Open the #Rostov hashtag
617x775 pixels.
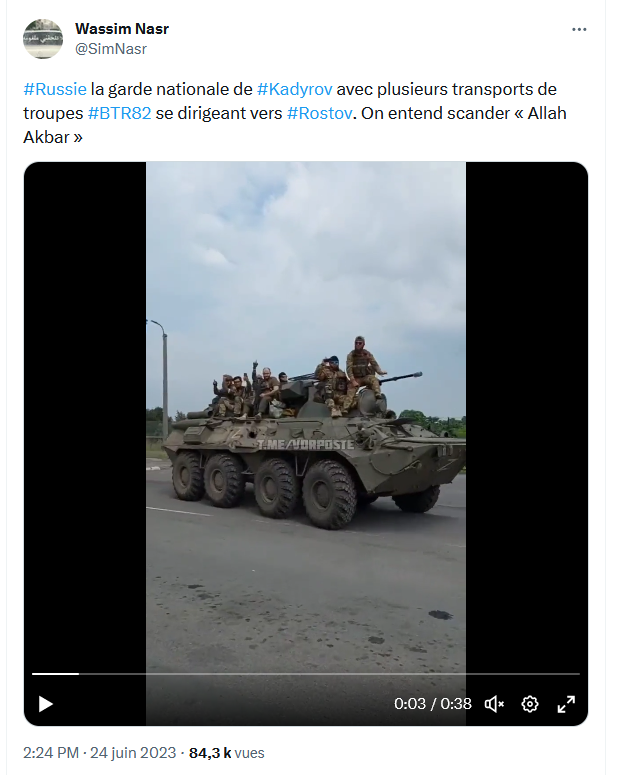pos(319,113)
